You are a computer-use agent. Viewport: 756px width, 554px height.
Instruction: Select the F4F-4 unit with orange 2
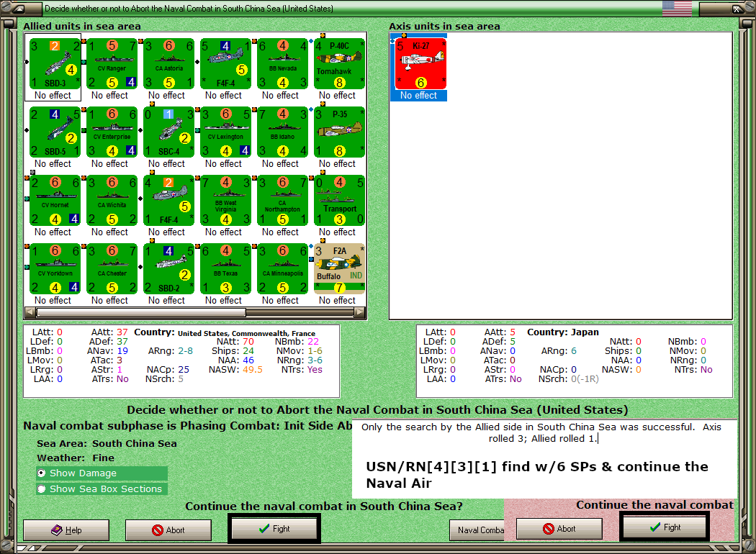tap(169, 201)
